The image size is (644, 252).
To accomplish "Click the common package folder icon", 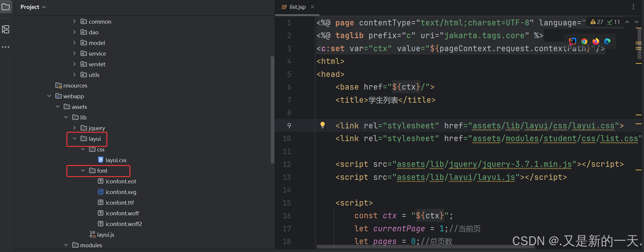I will pos(84,21).
